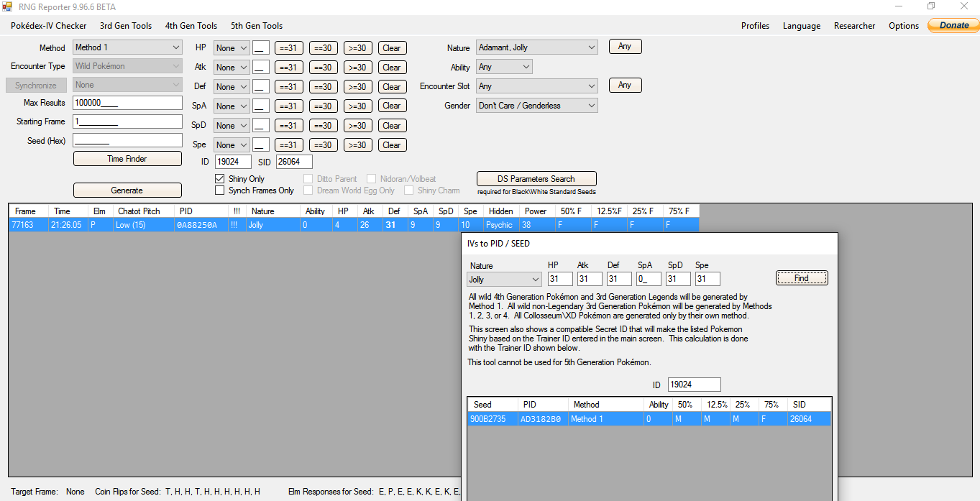Screen dimensions: 980x501
Task: Expand the Nature filter dropdown
Action: 536,47
